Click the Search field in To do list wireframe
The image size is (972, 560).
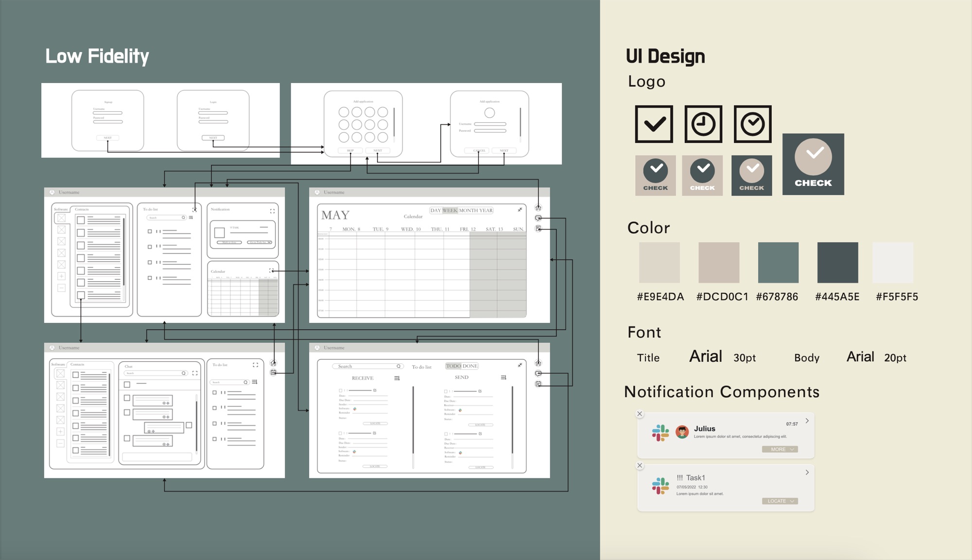point(368,366)
